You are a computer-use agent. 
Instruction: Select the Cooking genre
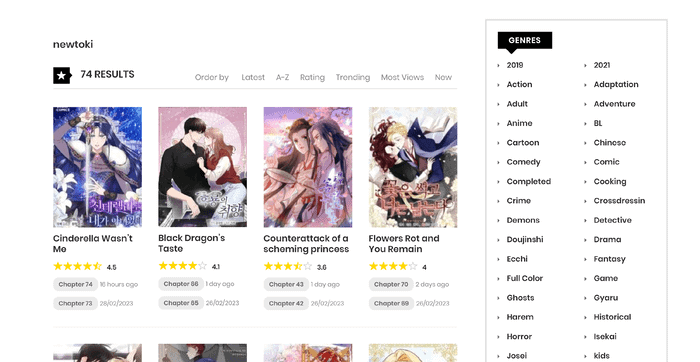[x=610, y=182]
